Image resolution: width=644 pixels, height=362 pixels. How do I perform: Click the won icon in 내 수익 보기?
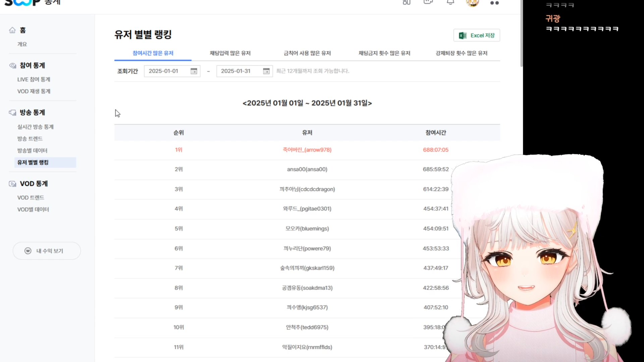(x=28, y=251)
